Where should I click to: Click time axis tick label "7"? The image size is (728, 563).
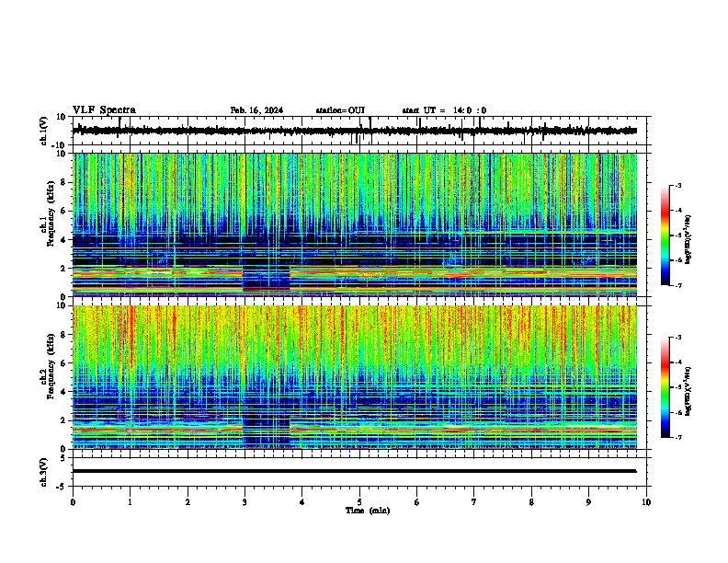click(x=474, y=502)
